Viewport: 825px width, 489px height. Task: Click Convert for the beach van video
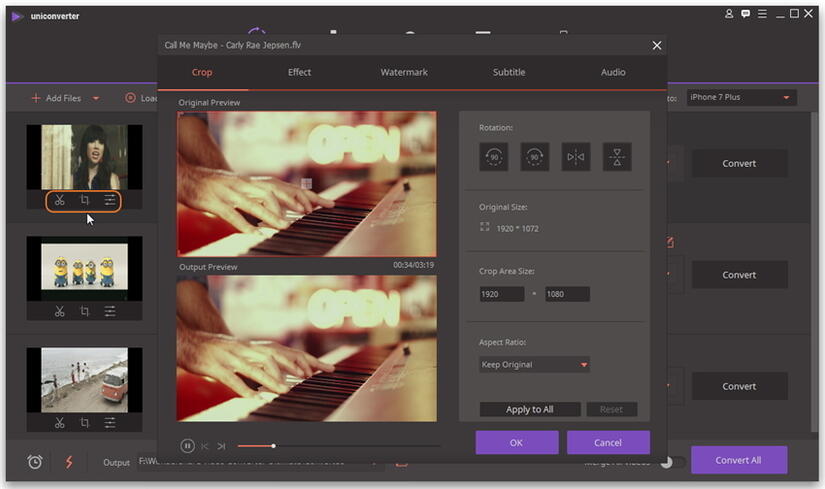tap(739, 386)
